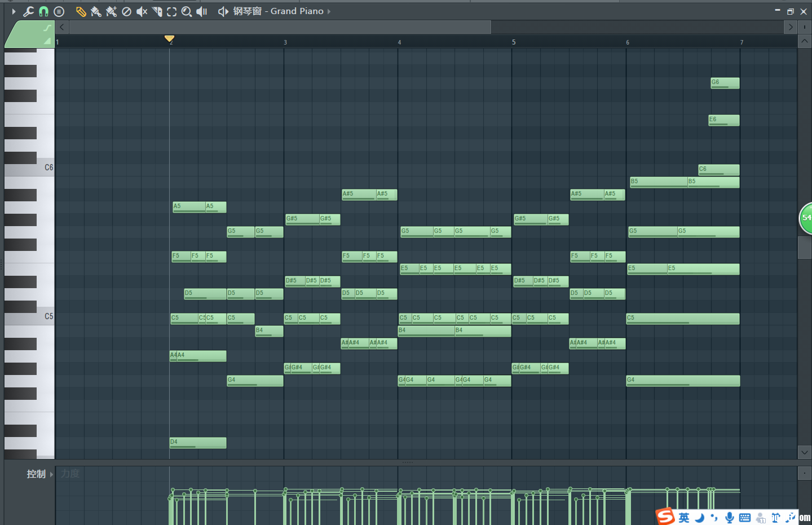This screenshot has width=812, height=525.
Task: Click the speaker icon beside the 钢琴窗 title
Action: pos(223,11)
